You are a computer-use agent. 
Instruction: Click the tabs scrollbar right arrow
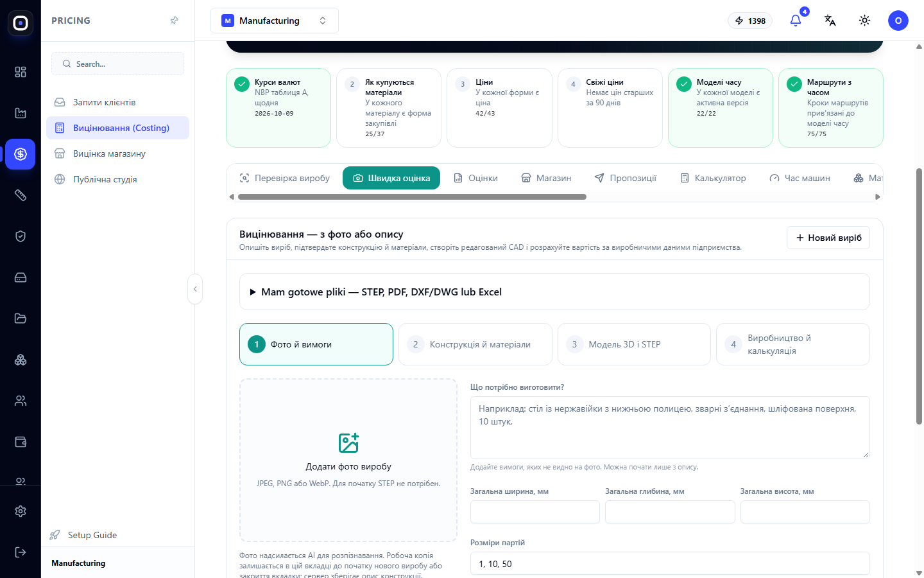(x=878, y=197)
